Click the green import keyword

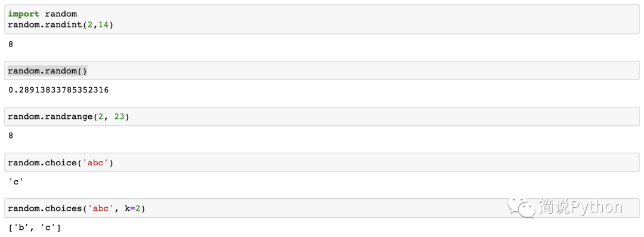[24, 14]
